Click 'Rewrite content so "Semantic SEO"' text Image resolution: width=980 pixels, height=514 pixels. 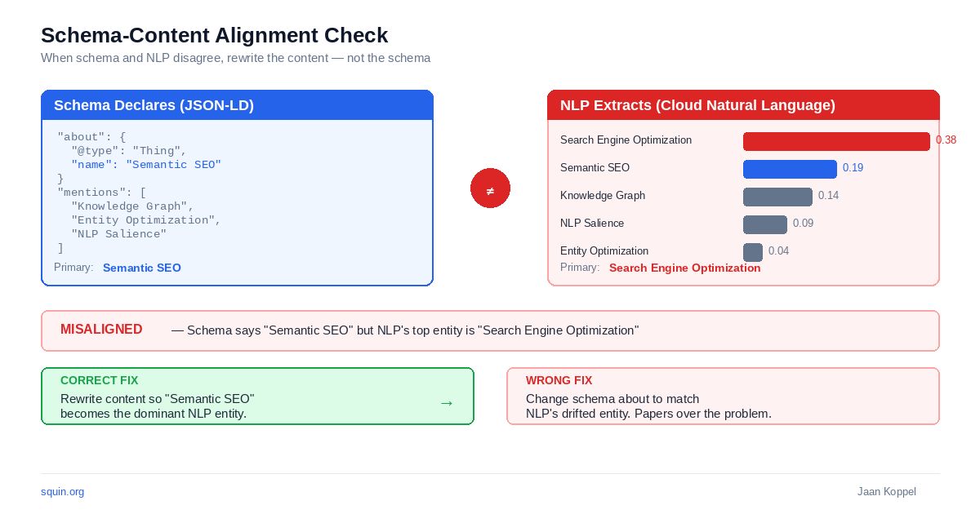tap(158, 399)
